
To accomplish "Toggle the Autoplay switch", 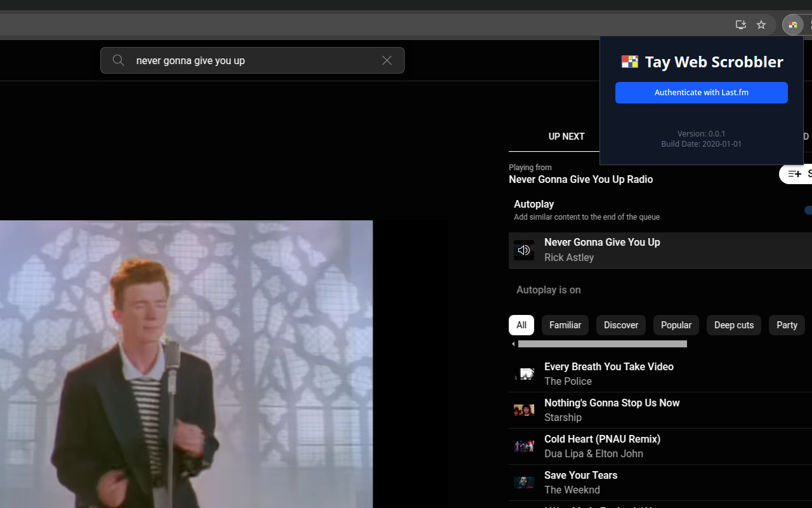I will click(808, 210).
